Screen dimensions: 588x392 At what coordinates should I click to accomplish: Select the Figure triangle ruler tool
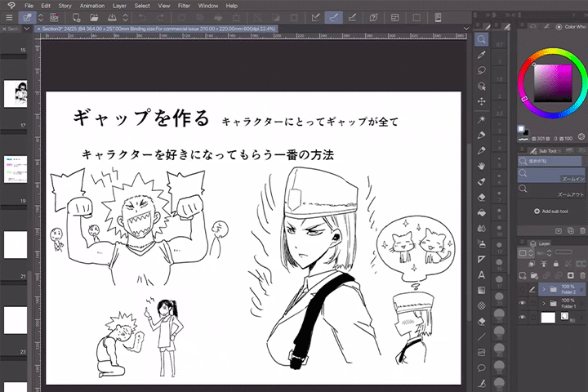coord(482,260)
